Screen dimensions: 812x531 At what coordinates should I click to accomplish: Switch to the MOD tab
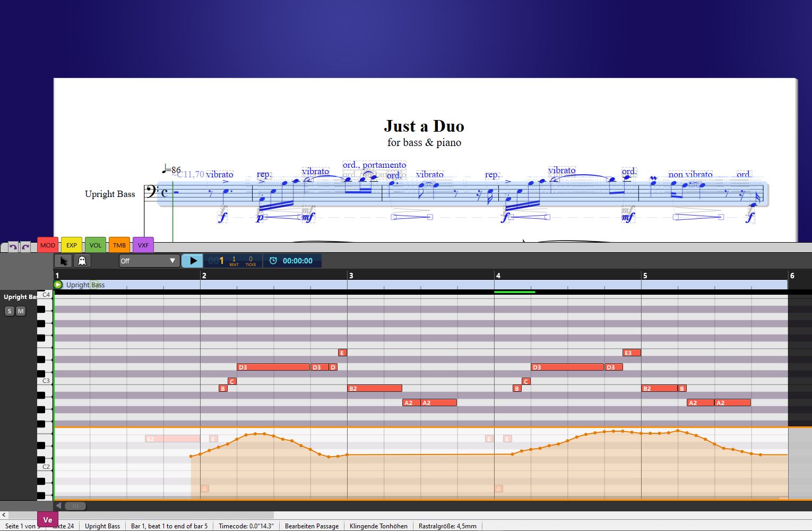pos(48,245)
